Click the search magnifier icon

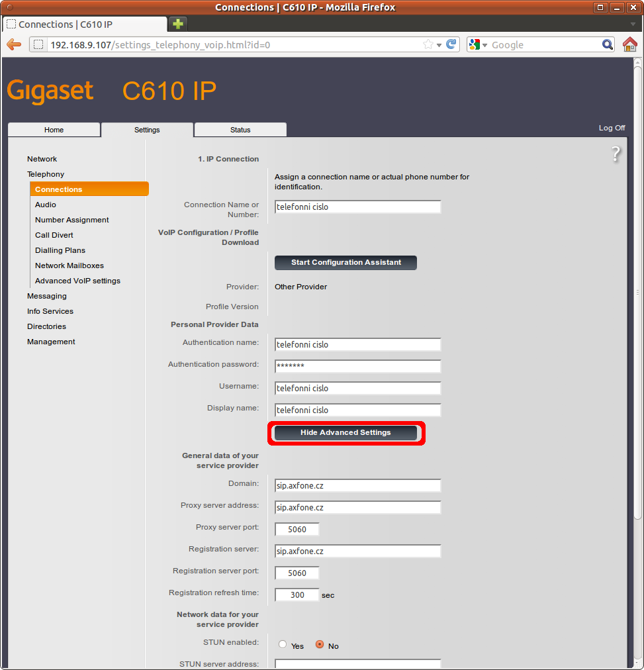point(608,44)
